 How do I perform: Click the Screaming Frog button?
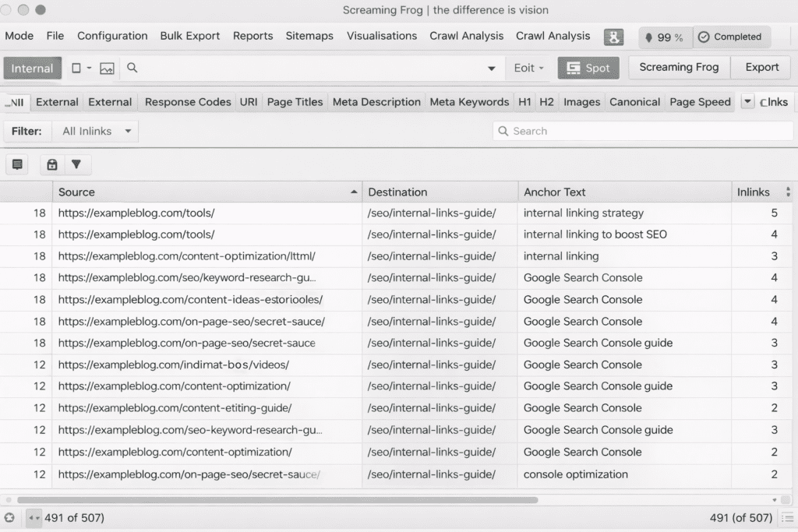679,67
